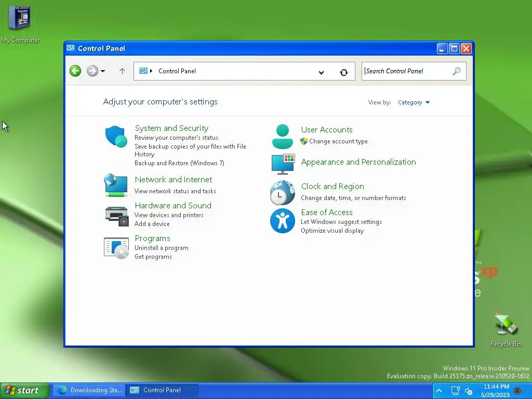
Task: Maximize the Control Panel window
Action: [x=454, y=48]
